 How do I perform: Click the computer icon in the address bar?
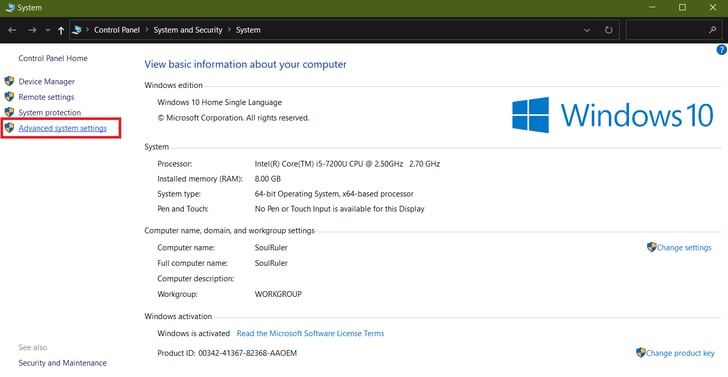(x=77, y=30)
